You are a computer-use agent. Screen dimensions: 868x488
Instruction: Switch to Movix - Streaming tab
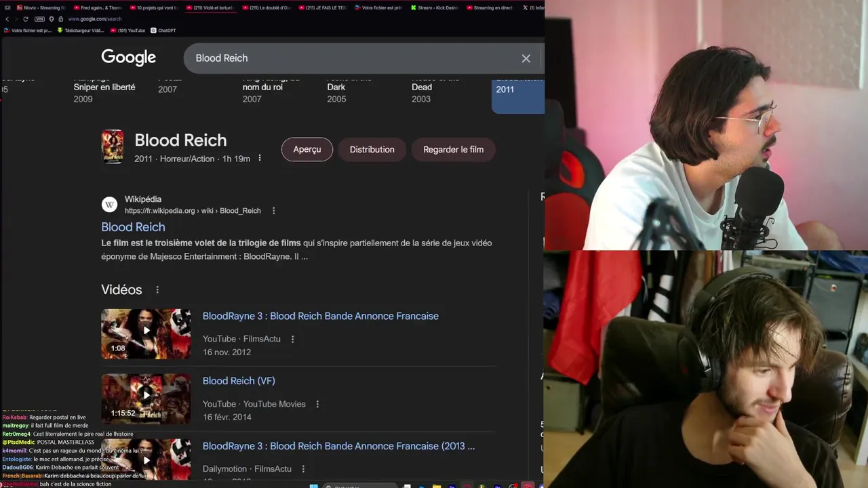coord(41,7)
